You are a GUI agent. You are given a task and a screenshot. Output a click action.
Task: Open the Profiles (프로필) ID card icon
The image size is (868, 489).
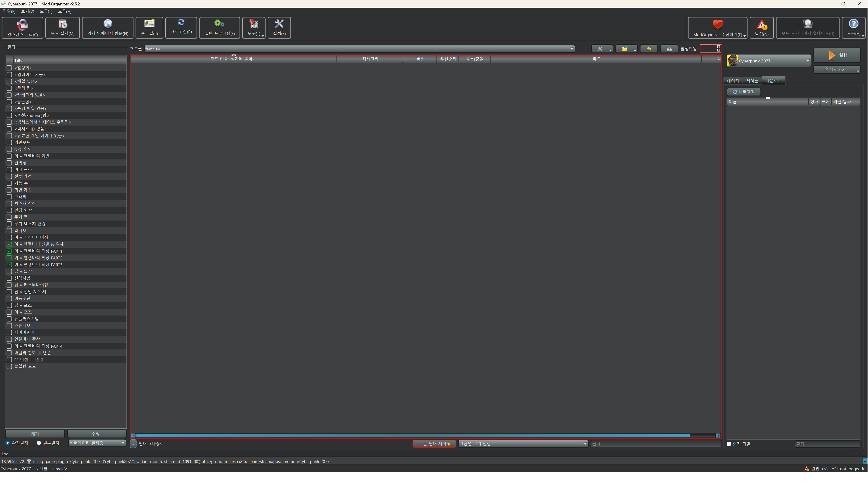(149, 24)
